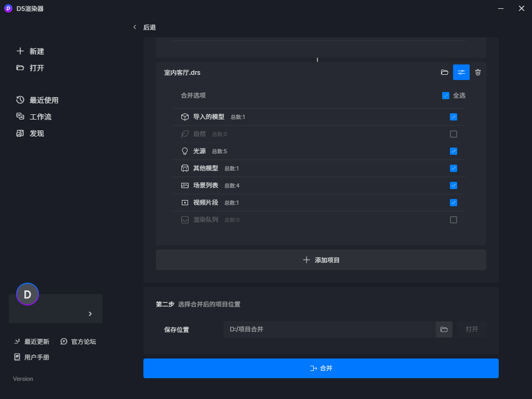Click the blue 合并 button
This screenshot has height=399, width=532.
coord(321,368)
